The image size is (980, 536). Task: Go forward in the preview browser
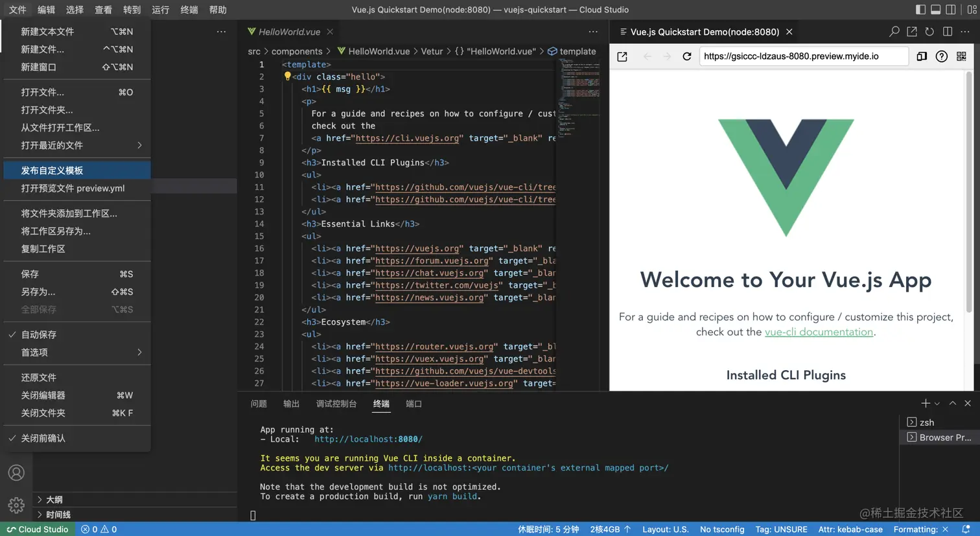667,56
